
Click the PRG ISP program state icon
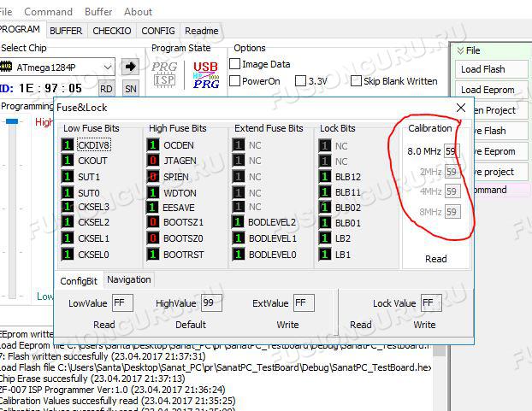point(164,73)
